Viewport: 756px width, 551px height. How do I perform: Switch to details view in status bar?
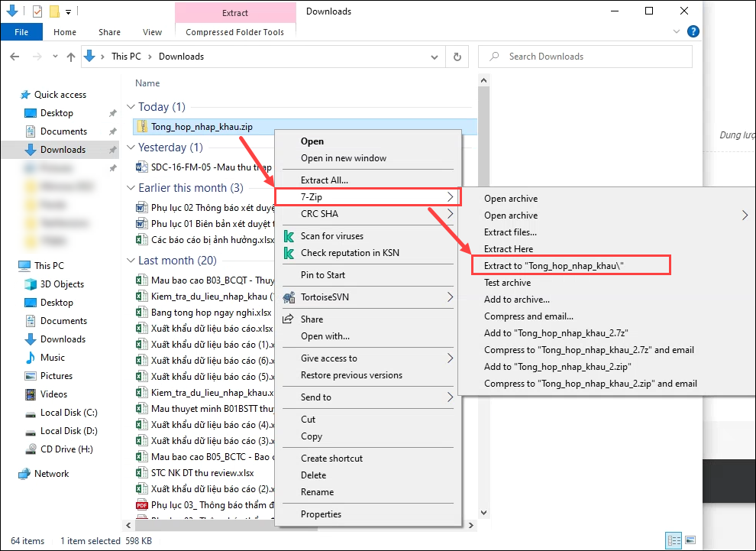(x=672, y=540)
